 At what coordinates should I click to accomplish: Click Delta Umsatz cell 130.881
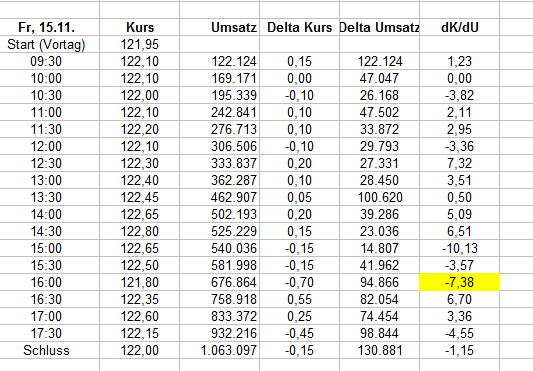(379, 350)
